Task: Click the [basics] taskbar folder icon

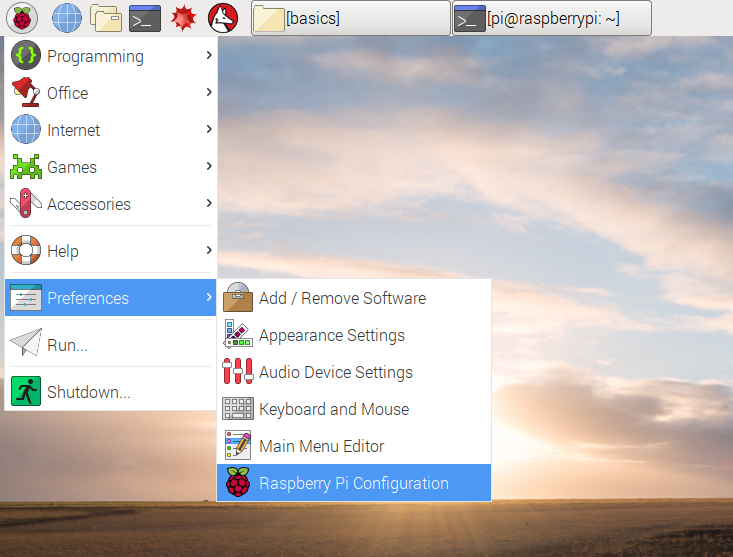Action: click(269, 18)
